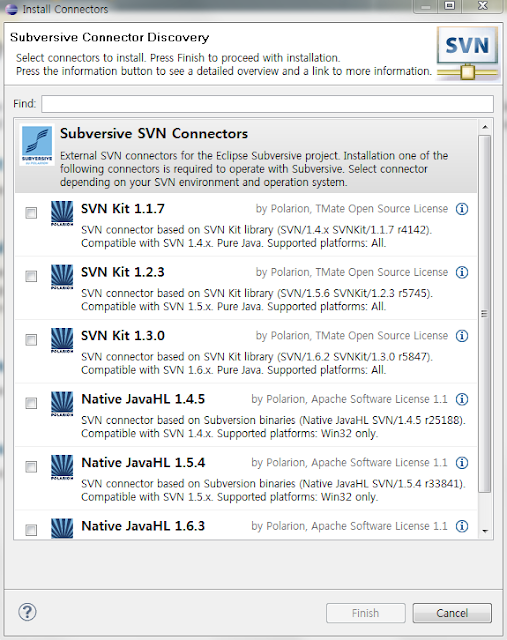Click scrollbar down arrow in connector list
The width and height of the screenshot is (507, 640).
coord(485,531)
